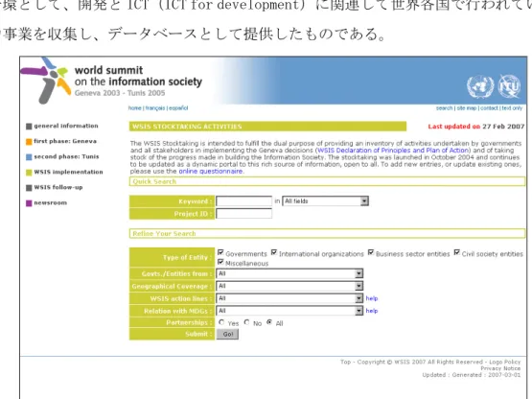The height and width of the screenshot is (399, 532).
Task: Click orange square beside first phase: Geneva
Action: click(29, 142)
